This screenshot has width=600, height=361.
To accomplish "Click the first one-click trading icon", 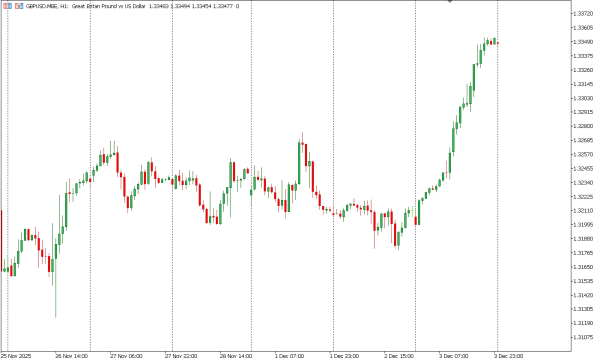I will (7, 6).
